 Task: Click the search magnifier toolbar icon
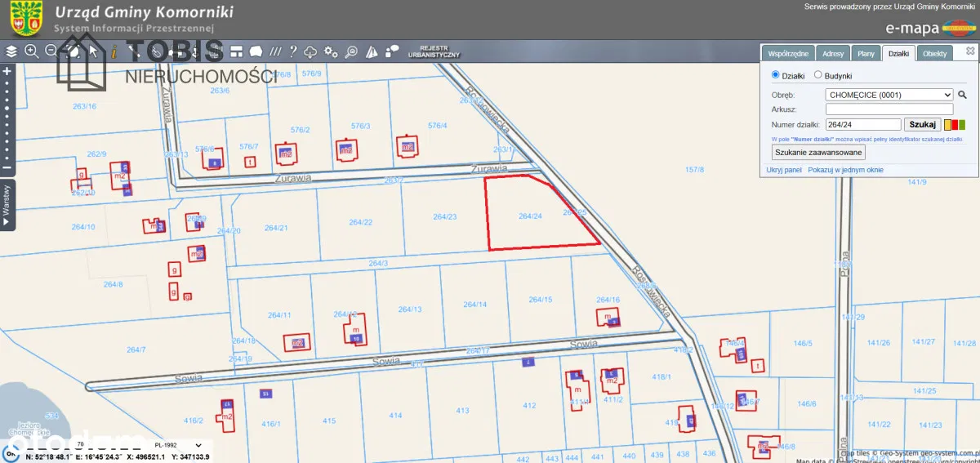351,51
